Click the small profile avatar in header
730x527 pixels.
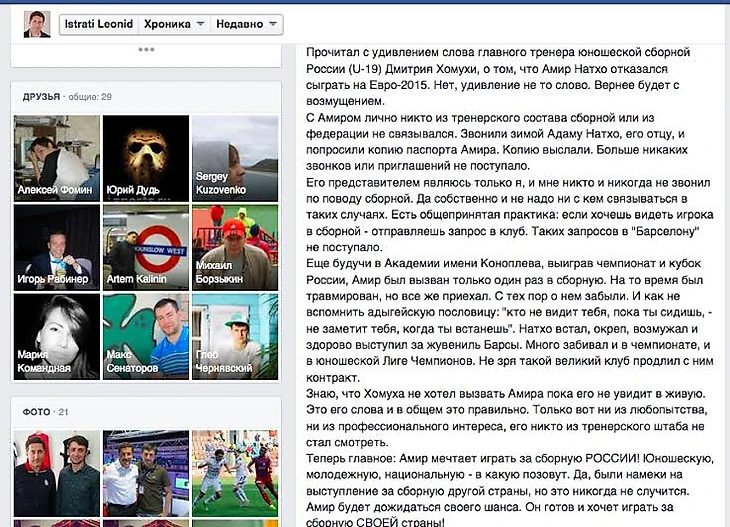[x=37, y=24]
